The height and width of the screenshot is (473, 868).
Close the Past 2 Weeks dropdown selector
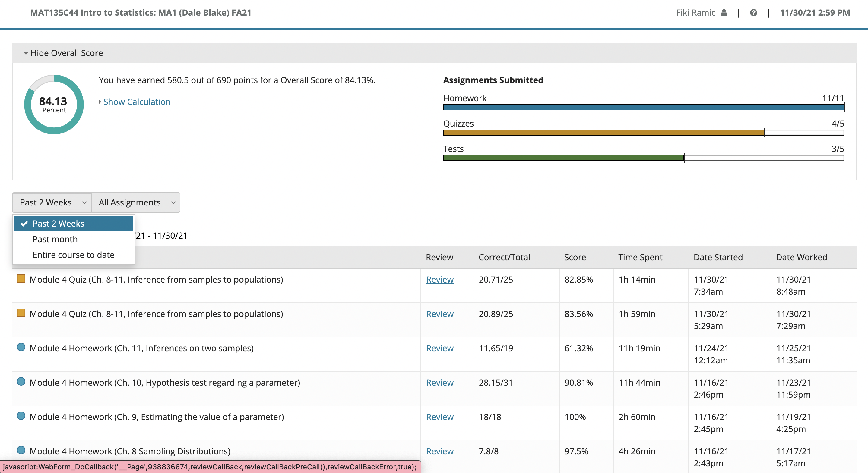coord(52,202)
